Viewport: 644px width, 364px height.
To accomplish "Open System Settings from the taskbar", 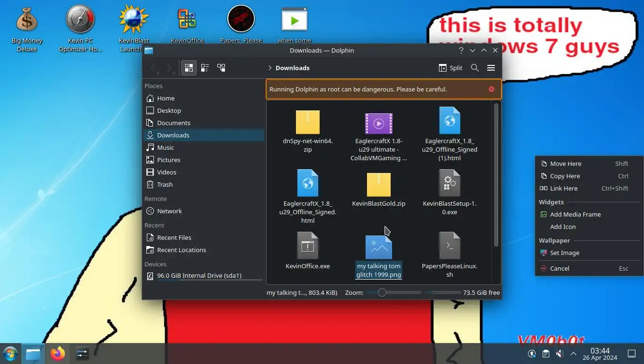I will click(x=82, y=354).
